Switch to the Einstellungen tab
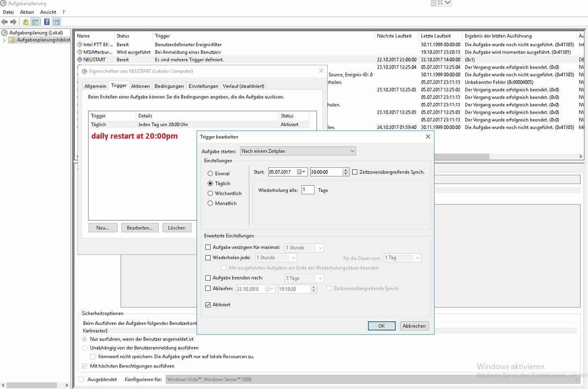 coord(203,86)
